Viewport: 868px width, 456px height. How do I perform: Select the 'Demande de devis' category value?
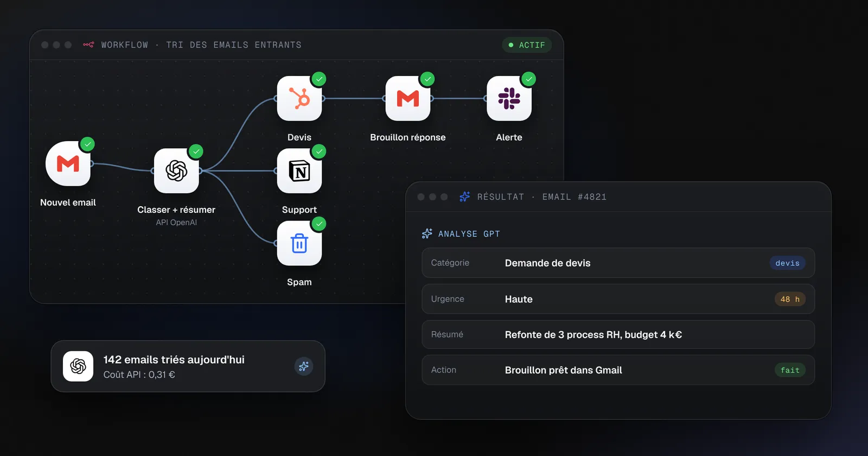[547, 263]
